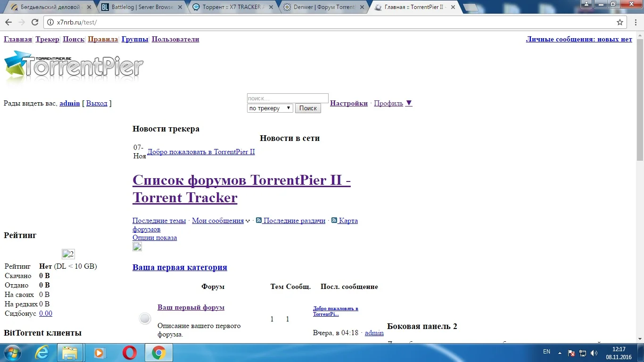The height and width of the screenshot is (362, 644).
Task: Open the Настройки link
Action: pos(349,103)
